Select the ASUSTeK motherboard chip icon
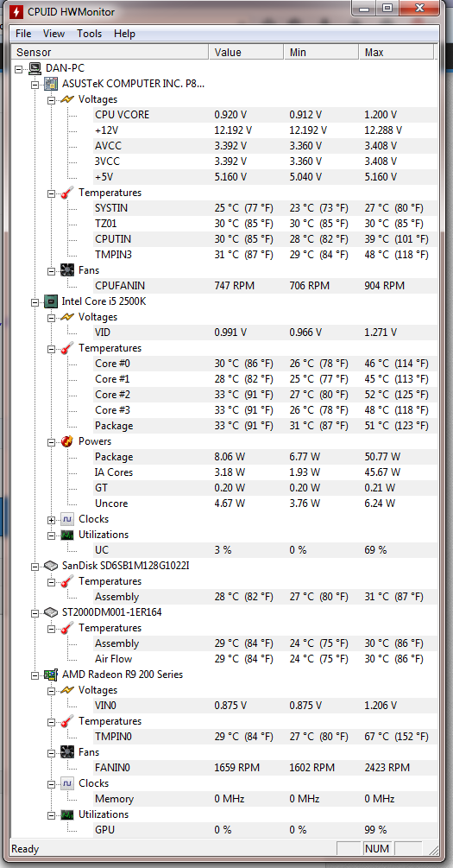This screenshot has height=868, width=453. 51,84
